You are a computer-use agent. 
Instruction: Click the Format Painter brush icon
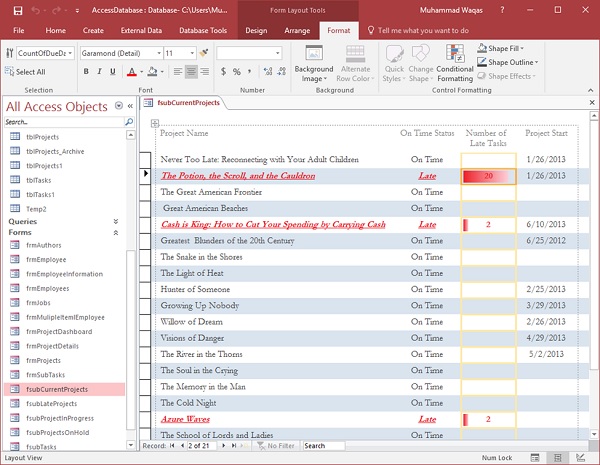click(x=202, y=53)
